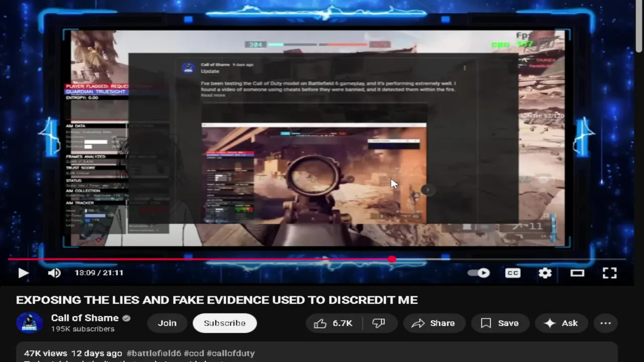The width and height of the screenshot is (644, 362).
Task: Switch to theater mode
Action: [577, 273]
